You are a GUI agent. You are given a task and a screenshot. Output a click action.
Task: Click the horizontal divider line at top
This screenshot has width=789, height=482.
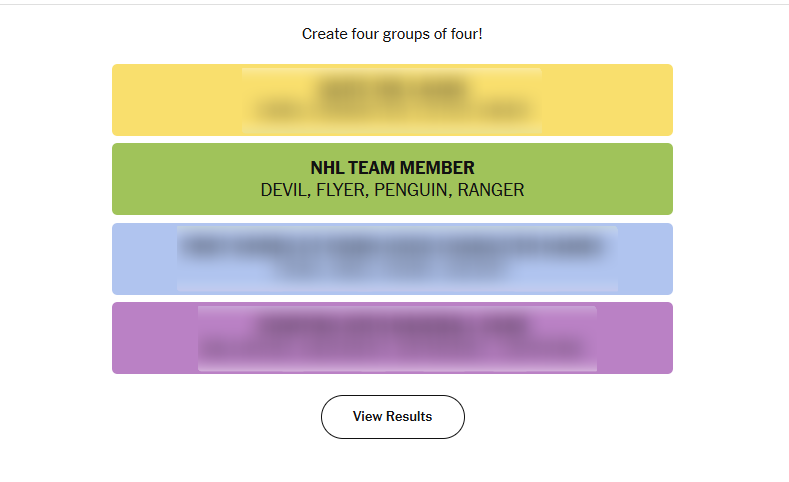coord(392,4)
